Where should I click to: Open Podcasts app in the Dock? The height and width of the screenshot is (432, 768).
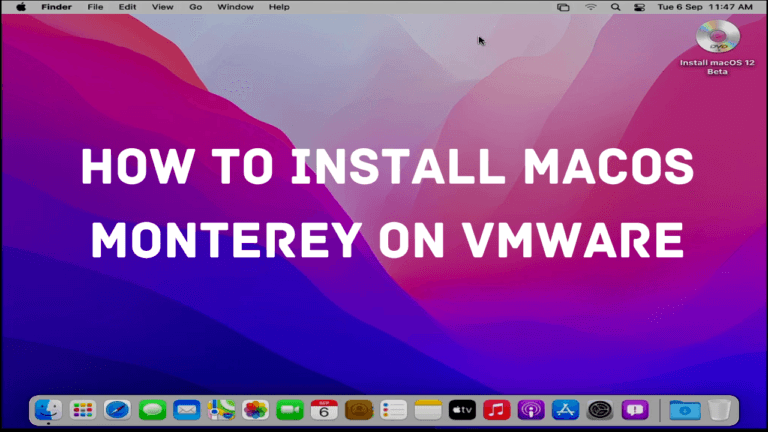click(x=531, y=410)
